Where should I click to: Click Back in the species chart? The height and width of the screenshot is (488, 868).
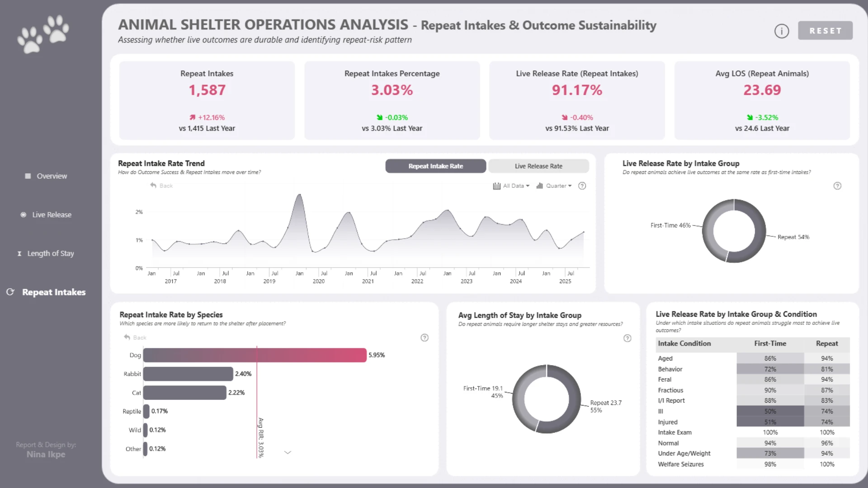(135, 338)
